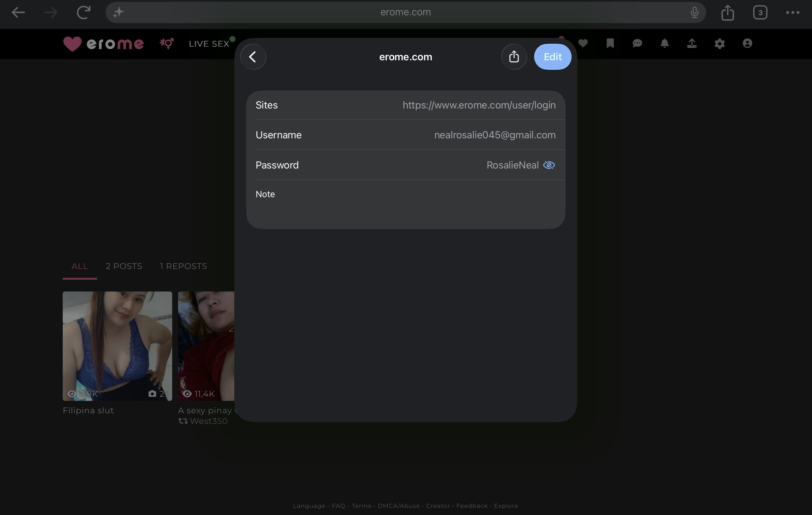
Task: Open the Filipina slut album thumbnail
Action: [117, 346]
